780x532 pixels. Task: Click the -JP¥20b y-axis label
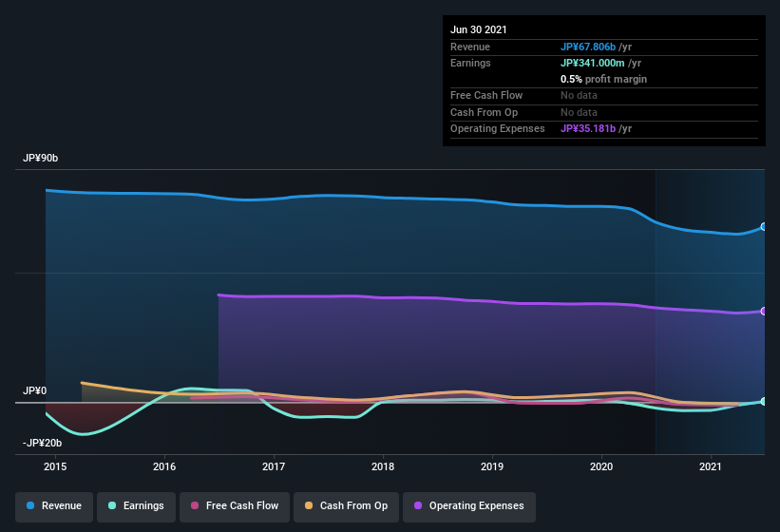43,443
